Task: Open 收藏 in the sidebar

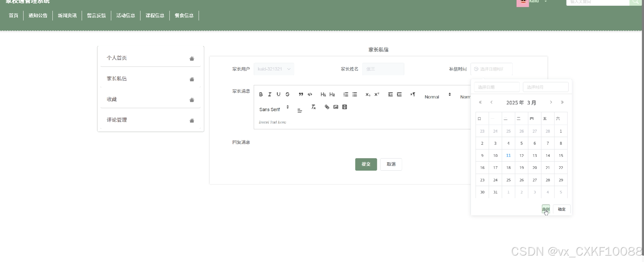Action: [x=150, y=99]
